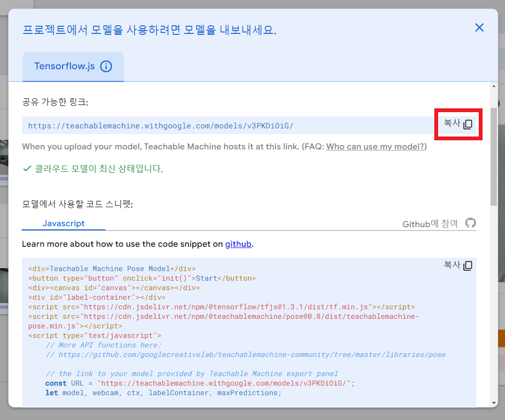The height and width of the screenshot is (420, 505).
Task: Click the '모델에서 사용할 코드 스니펫:' heading
Action: 77,204
